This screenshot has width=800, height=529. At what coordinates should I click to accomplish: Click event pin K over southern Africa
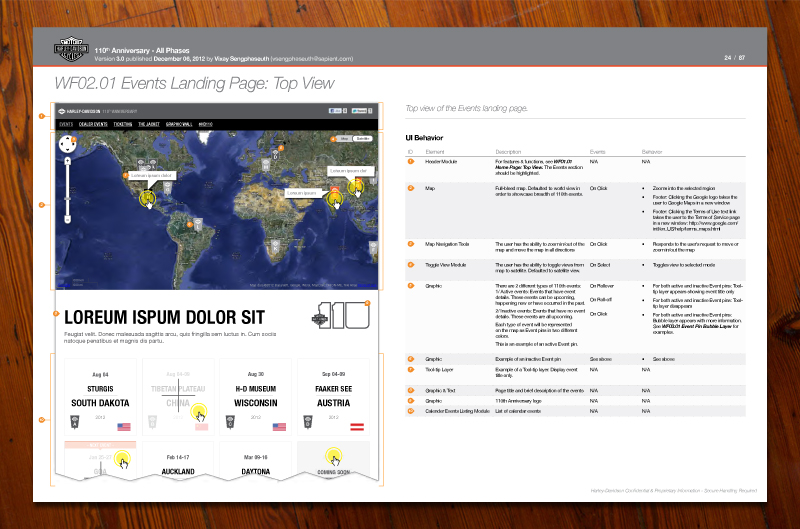tap(276, 247)
